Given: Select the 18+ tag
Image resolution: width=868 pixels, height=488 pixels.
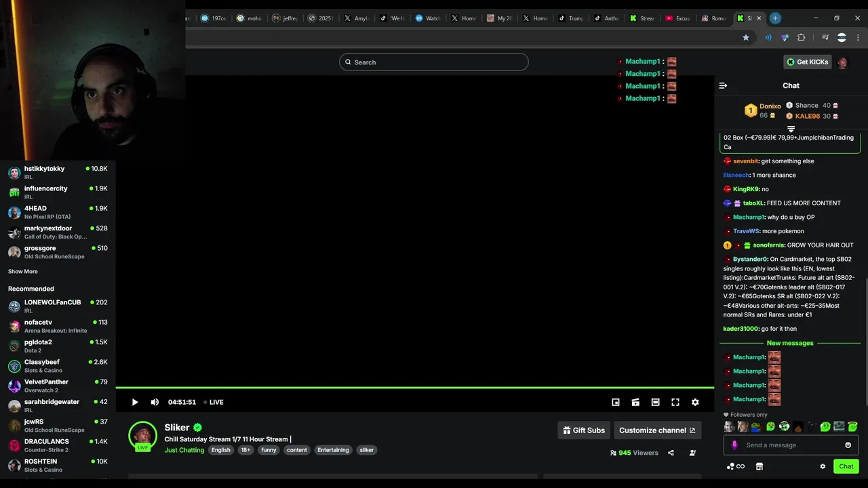Looking at the screenshot, I should tap(245, 450).
